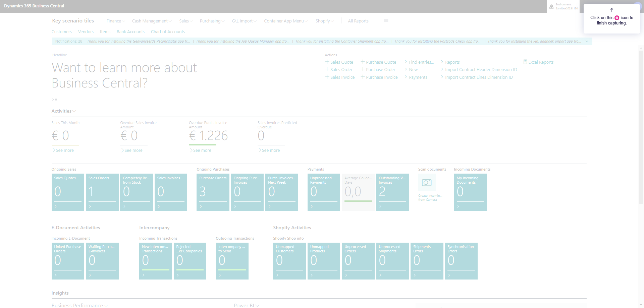This screenshot has width=644, height=308.
Task: Open the Payments action
Action: click(x=418, y=77)
